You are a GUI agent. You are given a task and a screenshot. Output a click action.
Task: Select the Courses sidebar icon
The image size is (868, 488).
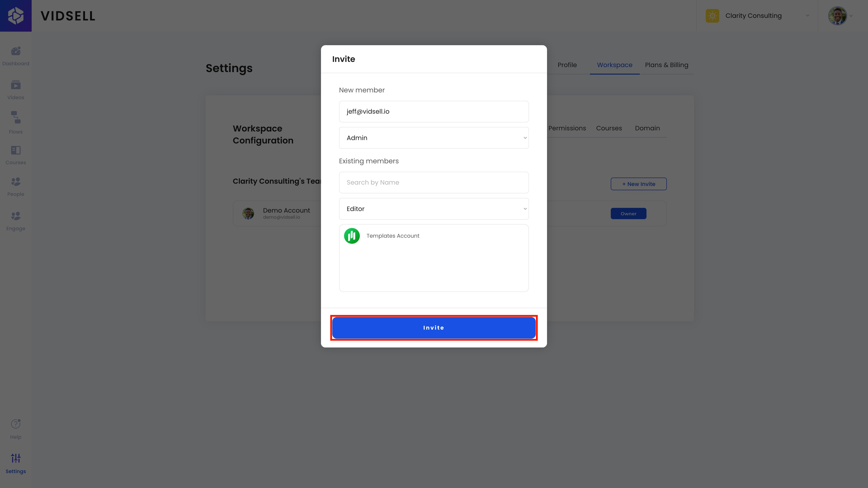(x=16, y=150)
